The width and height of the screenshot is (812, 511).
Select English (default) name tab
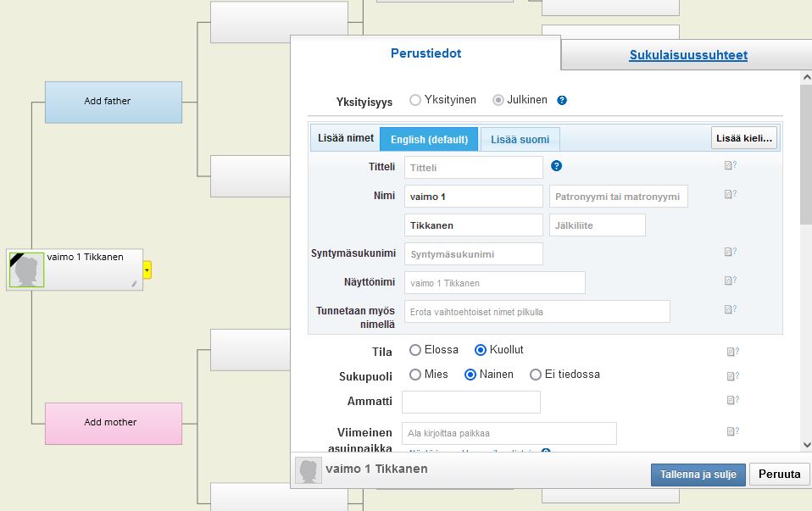(429, 139)
